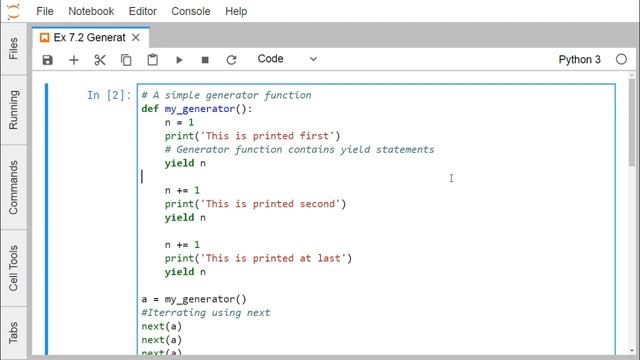
Task: Click the '# A simple generator function' comment
Action: coord(226,95)
